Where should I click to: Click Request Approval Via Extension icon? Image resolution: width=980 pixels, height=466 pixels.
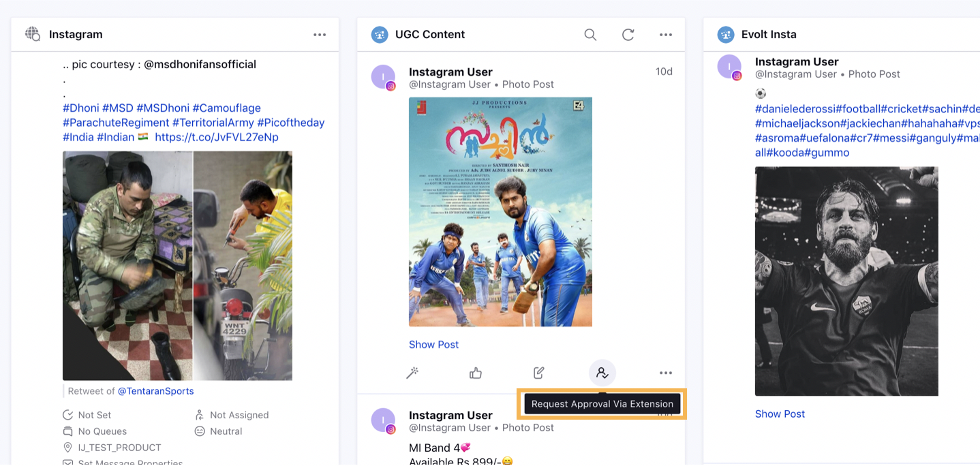[602, 373]
